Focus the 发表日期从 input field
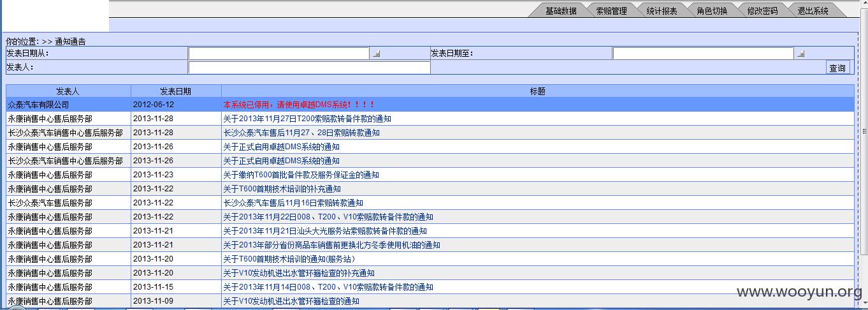 (x=278, y=54)
